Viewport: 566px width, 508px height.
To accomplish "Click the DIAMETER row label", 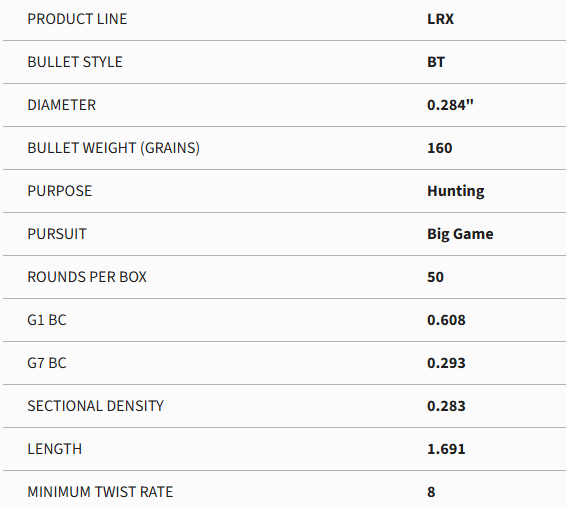I will (62, 105).
